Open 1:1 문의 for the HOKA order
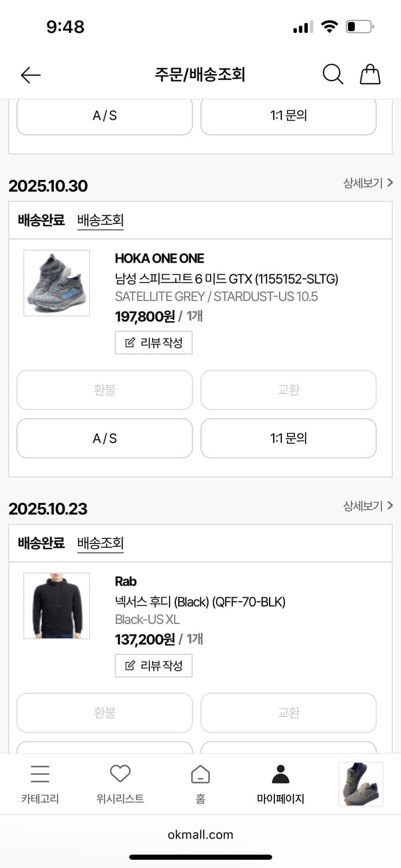401x868 pixels. [288, 438]
